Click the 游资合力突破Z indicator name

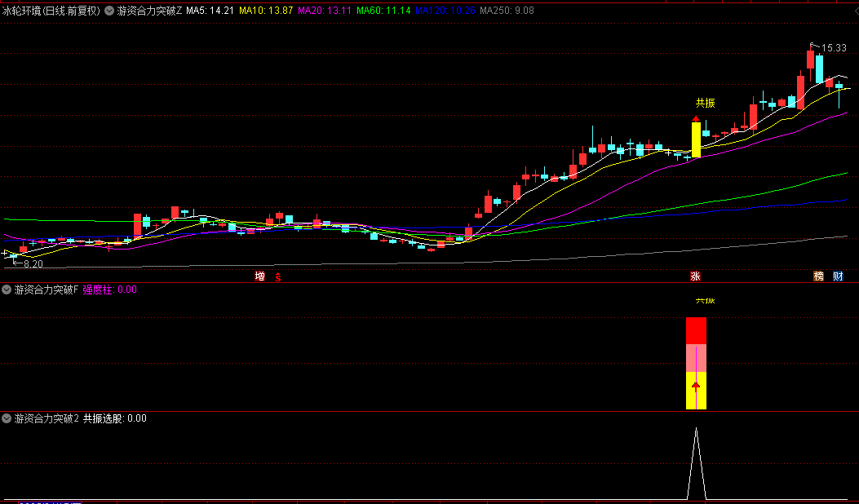tap(149, 11)
